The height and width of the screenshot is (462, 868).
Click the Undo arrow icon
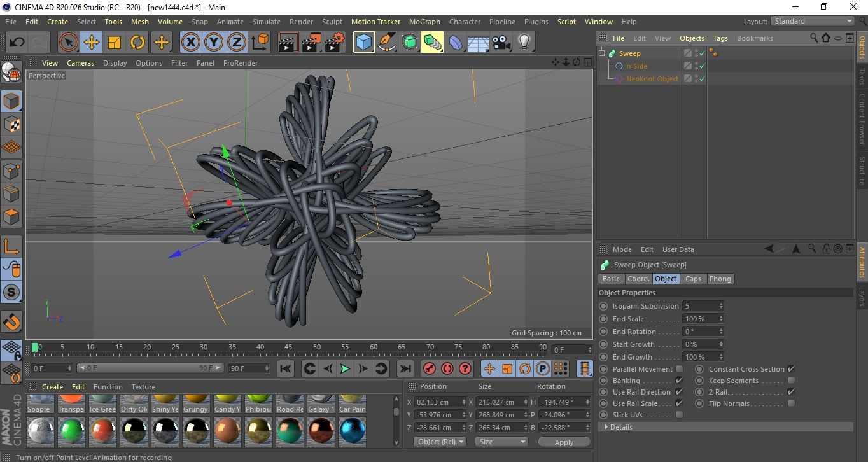pos(17,43)
